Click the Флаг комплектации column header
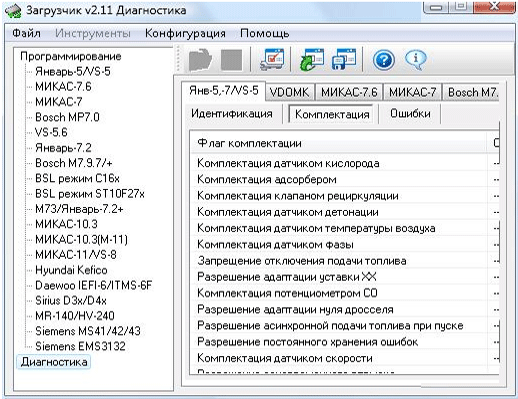Screen dimensions: 518x399 pyautogui.click(x=339, y=143)
